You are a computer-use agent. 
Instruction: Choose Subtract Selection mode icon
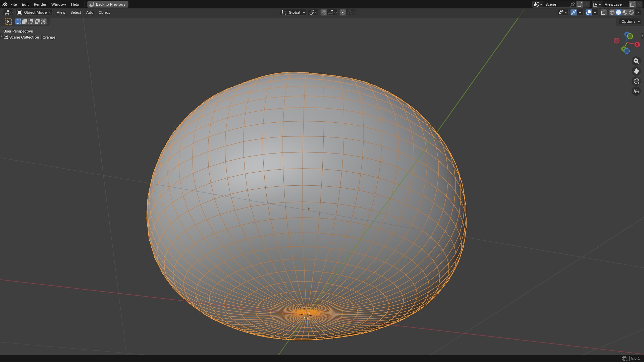pos(31,21)
